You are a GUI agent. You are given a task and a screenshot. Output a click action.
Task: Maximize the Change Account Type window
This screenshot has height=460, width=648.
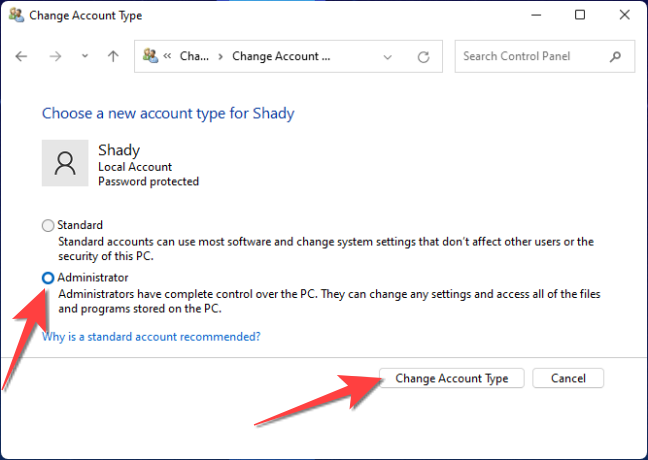[x=580, y=15]
